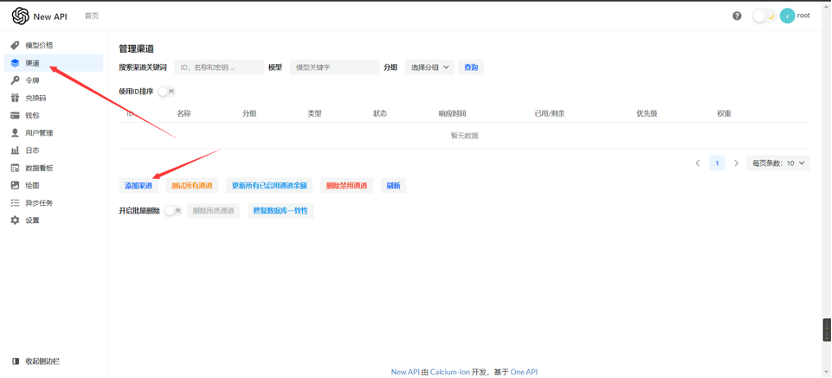Click the 绘图 image icon
The width and height of the screenshot is (832, 378).
[x=15, y=185]
